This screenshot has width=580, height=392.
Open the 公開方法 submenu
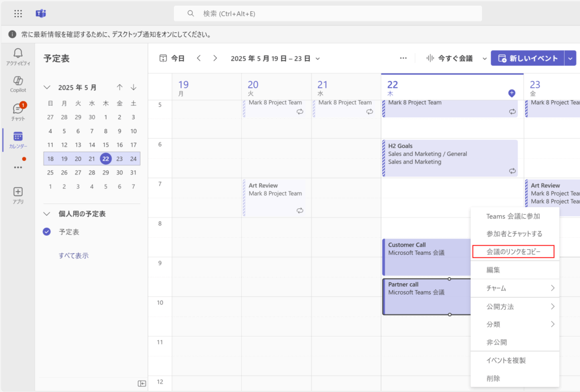pos(515,306)
